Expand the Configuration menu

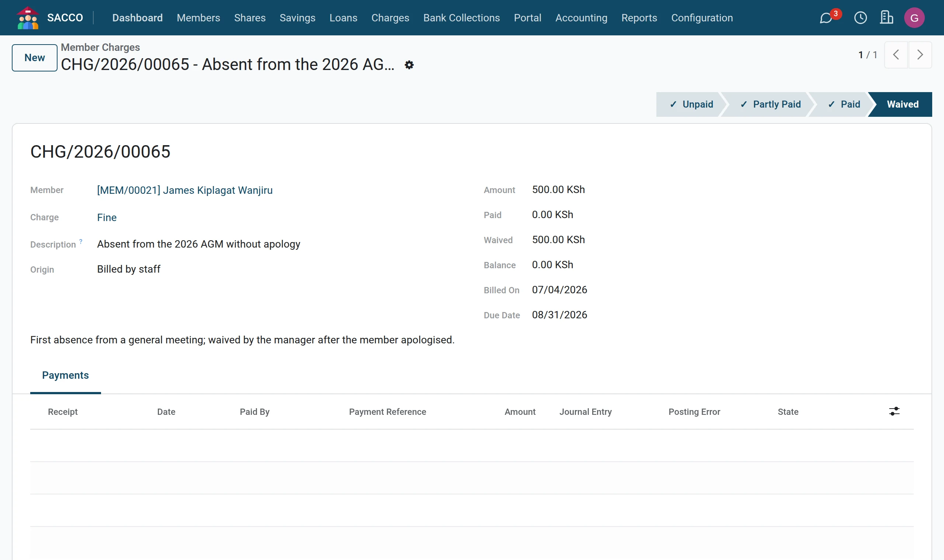pyautogui.click(x=702, y=18)
